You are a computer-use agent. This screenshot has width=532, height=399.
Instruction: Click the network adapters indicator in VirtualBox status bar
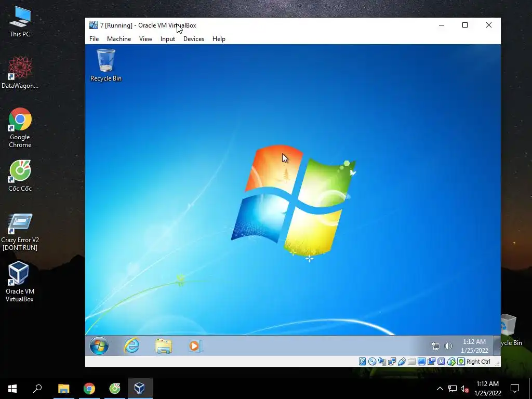point(392,362)
